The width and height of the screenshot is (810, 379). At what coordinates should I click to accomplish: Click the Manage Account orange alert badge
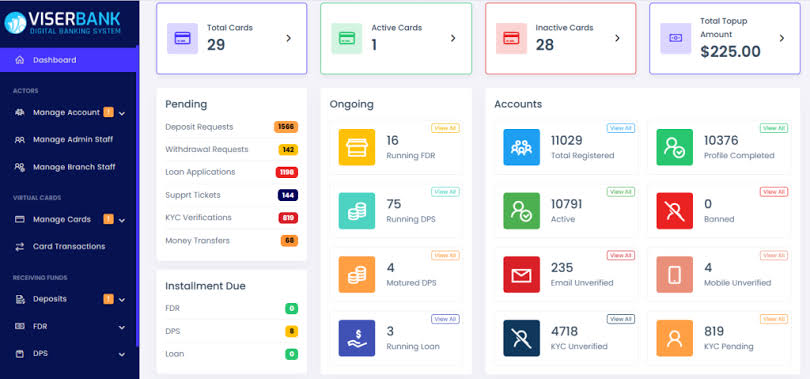(x=108, y=112)
